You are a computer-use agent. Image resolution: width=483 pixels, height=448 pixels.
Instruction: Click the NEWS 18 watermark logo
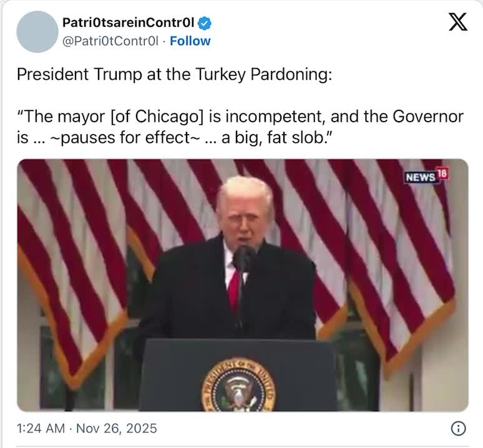pos(427,176)
